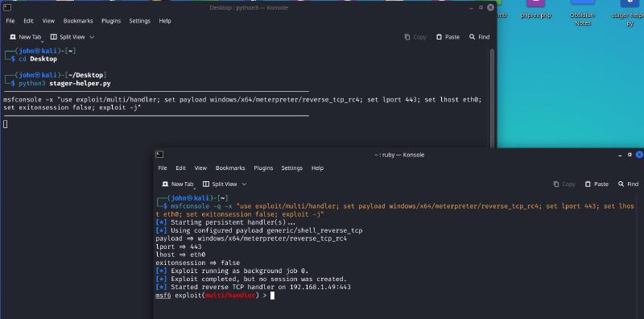Screen dimensions: 644x319
Task: Open Settings menu in top Konsole window
Action: [x=139, y=21]
